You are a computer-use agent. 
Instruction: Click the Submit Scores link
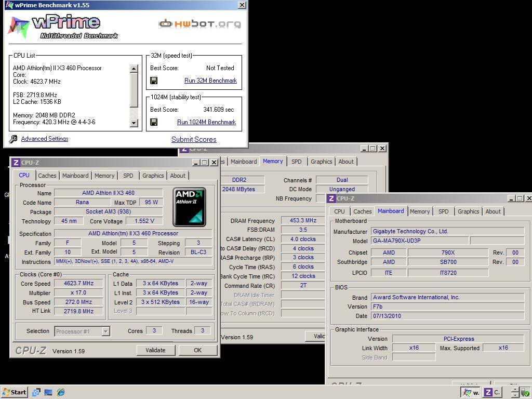click(x=194, y=139)
